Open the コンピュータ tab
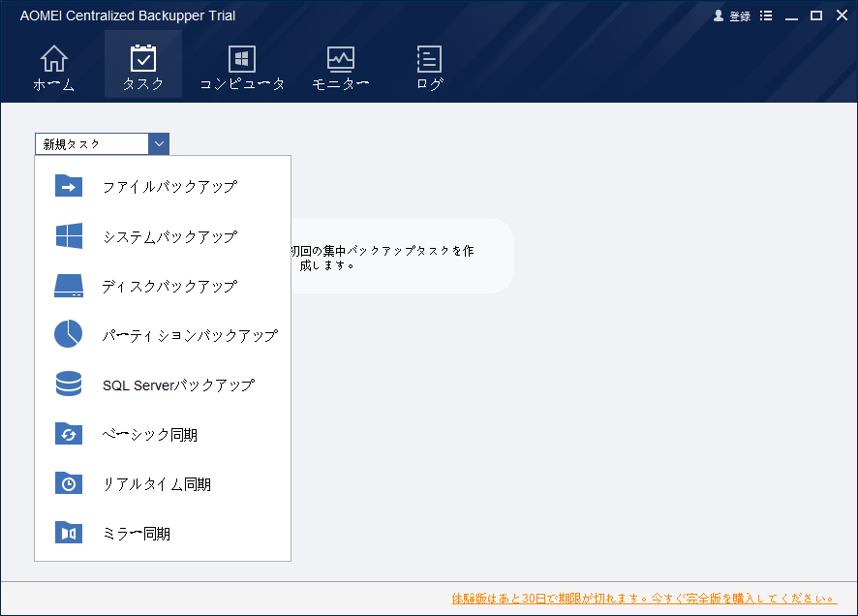Viewport: 858px width, 616px height. (242, 68)
